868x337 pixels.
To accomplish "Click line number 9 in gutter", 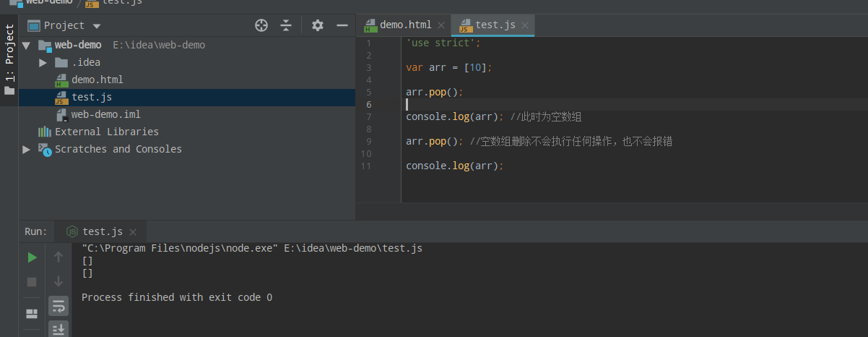I will click(368, 141).
